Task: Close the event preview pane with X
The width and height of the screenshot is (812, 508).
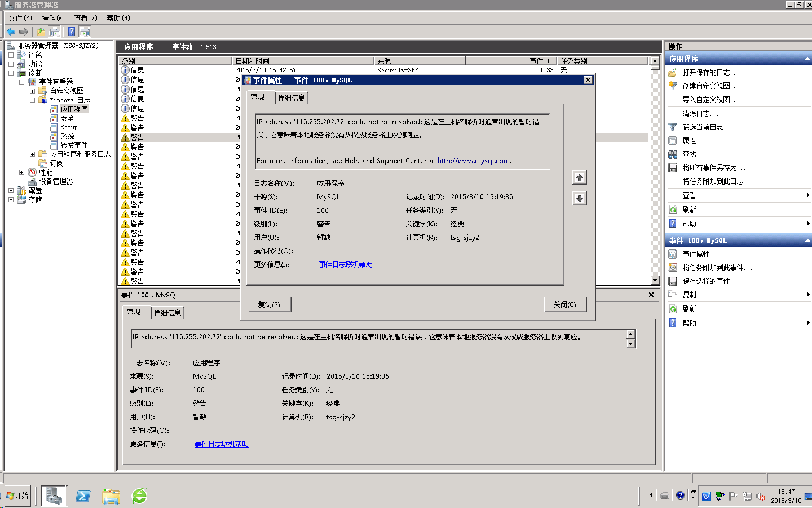Action: point(651,295)
